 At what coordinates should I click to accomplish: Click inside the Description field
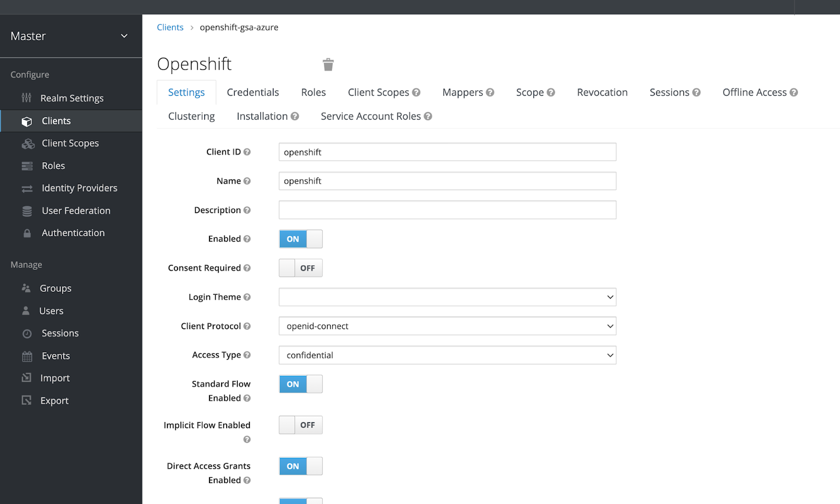[x=447, y=209]
